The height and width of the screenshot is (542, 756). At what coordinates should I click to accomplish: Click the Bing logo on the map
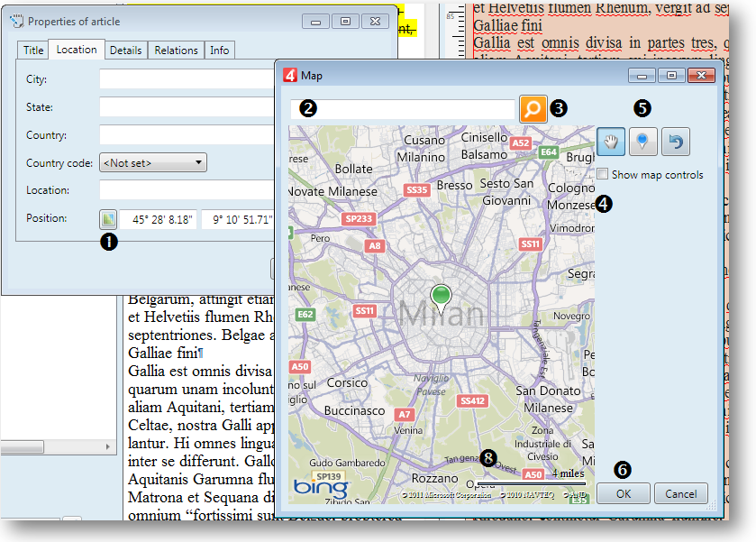[320, 488]
